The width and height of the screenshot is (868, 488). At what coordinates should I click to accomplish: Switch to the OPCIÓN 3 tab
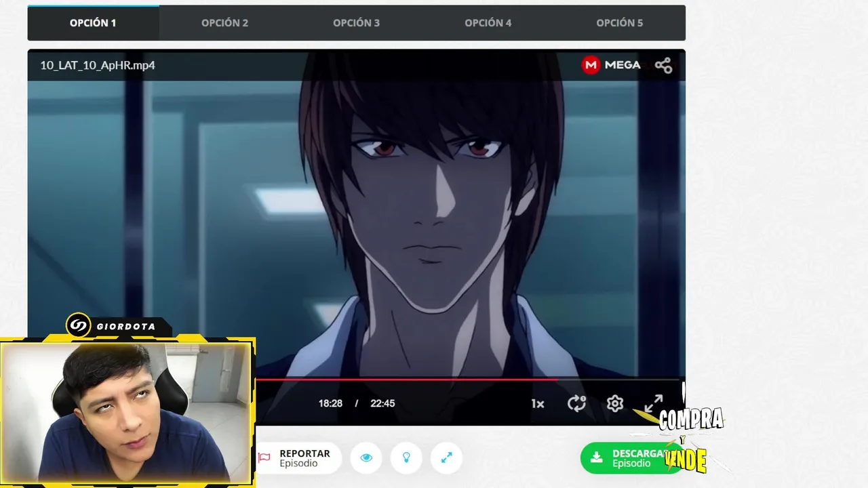coord(356,23)
